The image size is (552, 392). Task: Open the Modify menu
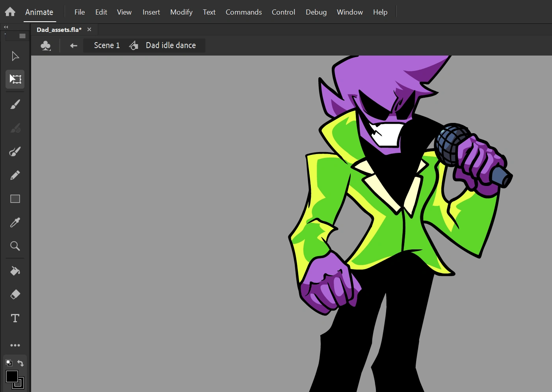tap(181, 12)
